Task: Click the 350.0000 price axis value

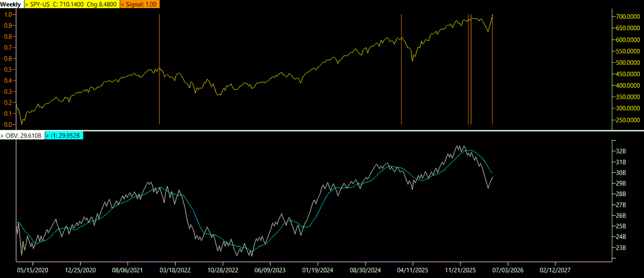Action: click(627, 97)
